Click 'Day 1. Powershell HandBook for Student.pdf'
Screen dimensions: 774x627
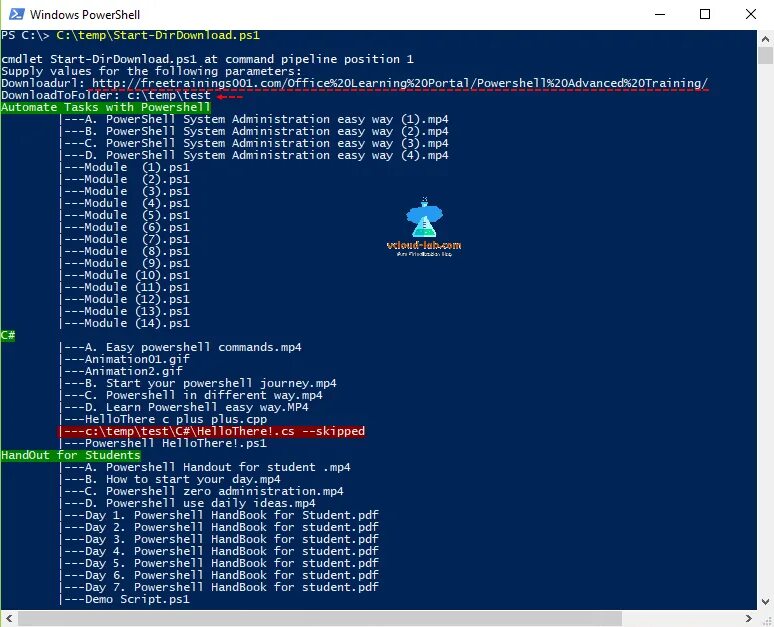tap(232, 515)
